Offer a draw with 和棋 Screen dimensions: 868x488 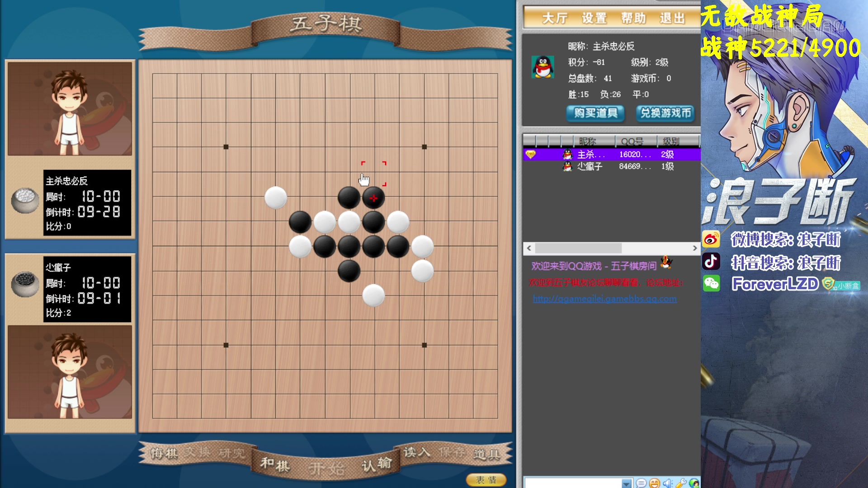pyautogui.click(x=275, y=464)
